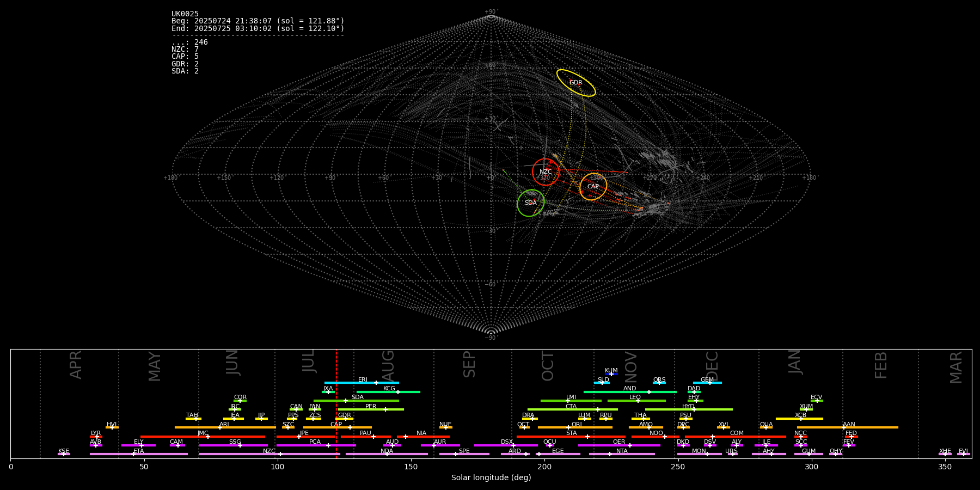The width and height of the screenshot is (980, 490).
Task: Click the DEC month label in timeline
Action: (712, 366)
